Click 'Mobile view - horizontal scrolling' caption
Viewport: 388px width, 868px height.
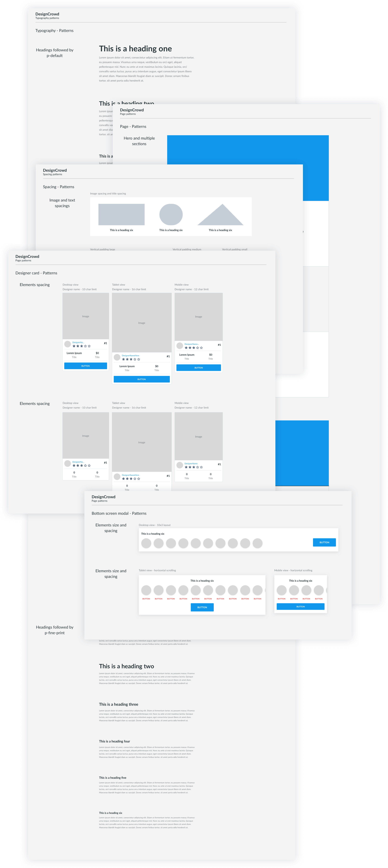(x=293, y=570)
